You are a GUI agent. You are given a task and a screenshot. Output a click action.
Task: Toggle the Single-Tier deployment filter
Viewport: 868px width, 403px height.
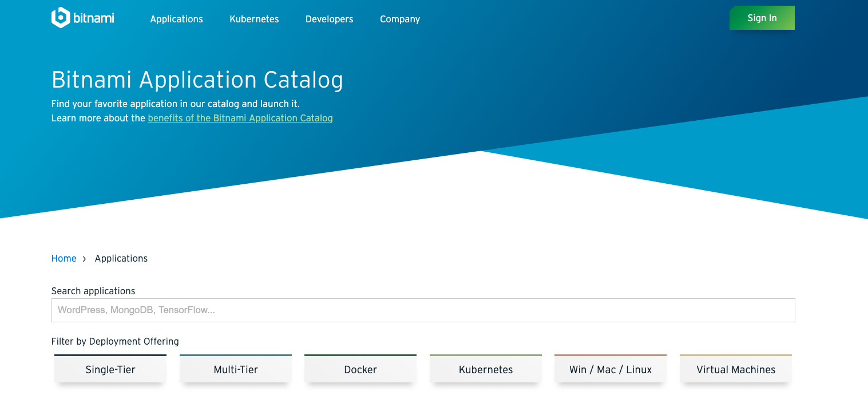click(110, 369)
